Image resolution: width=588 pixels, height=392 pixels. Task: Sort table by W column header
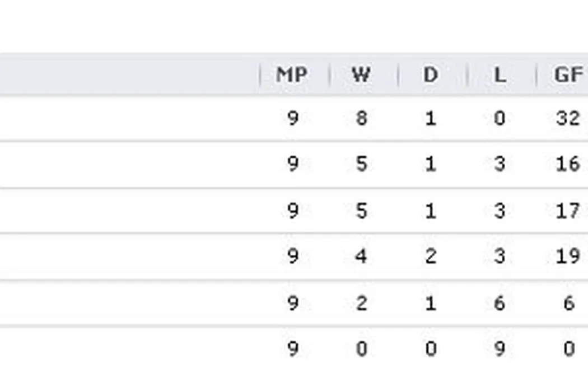pyautogui.click(x=361, y=75)
